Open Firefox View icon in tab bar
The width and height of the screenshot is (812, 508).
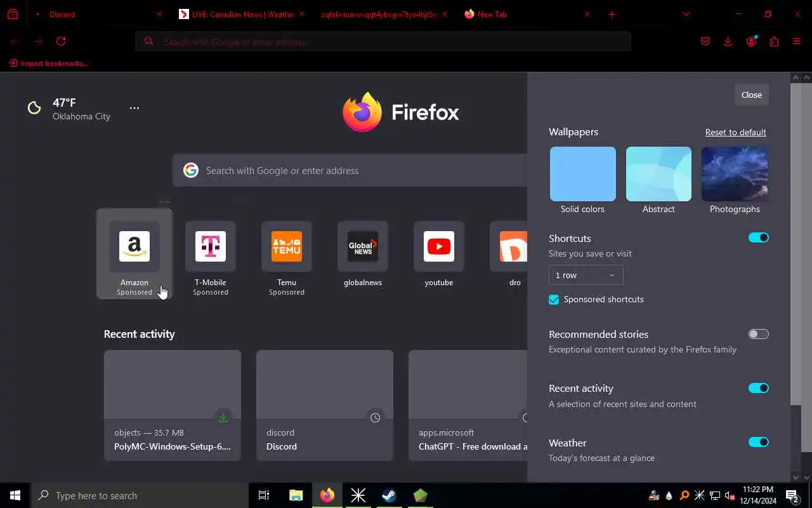[x=13, y=14]
